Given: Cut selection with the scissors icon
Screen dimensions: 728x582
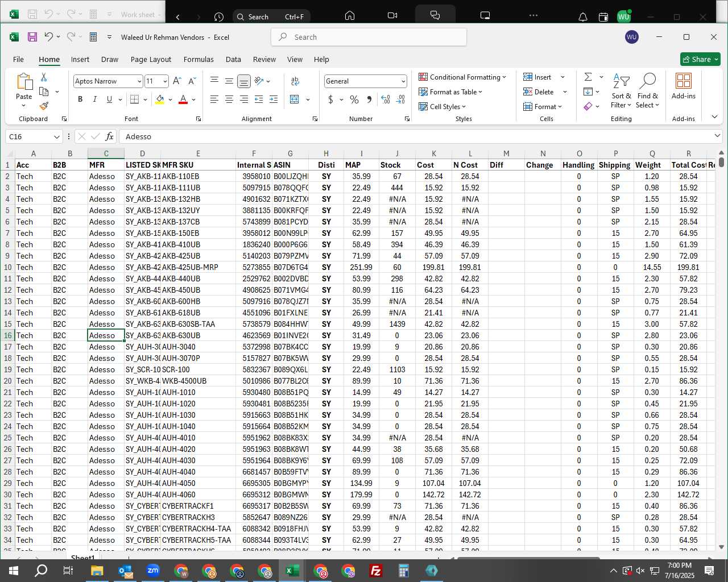Looking at the screenshot, I should [x=44, y=77].
